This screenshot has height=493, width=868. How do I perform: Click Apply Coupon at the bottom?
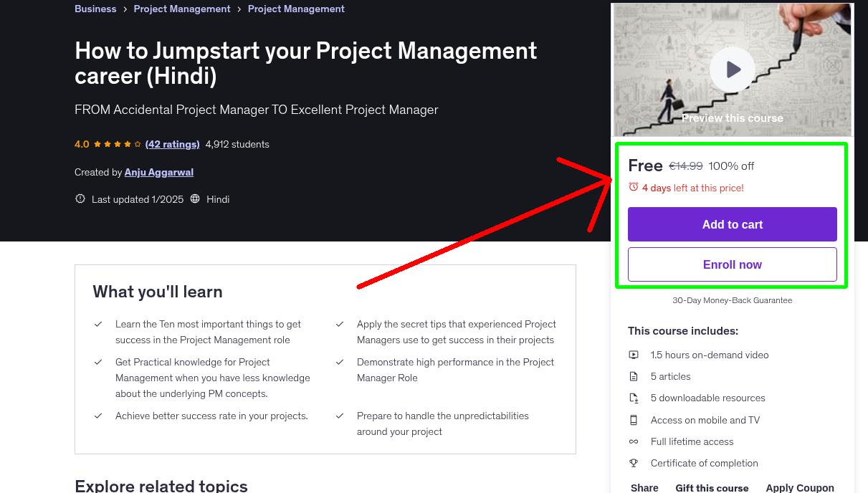[800, 487]
